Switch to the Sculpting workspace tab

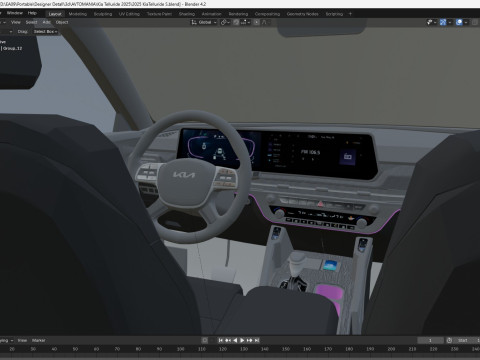point(103,14)
